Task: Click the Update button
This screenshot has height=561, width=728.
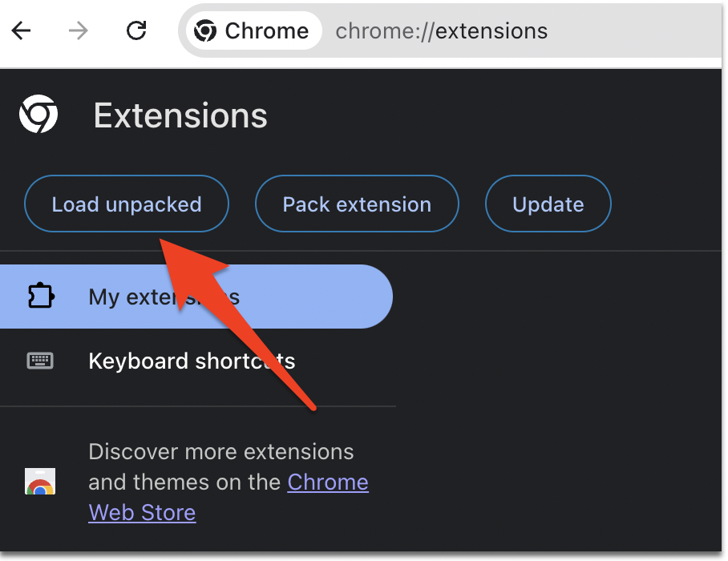Action: pyautogui.click(x=548, y=204)
